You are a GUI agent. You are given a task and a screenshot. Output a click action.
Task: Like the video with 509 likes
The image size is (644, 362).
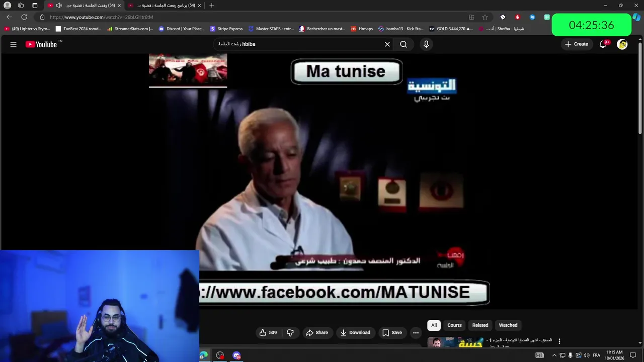(x=268, y=332)
